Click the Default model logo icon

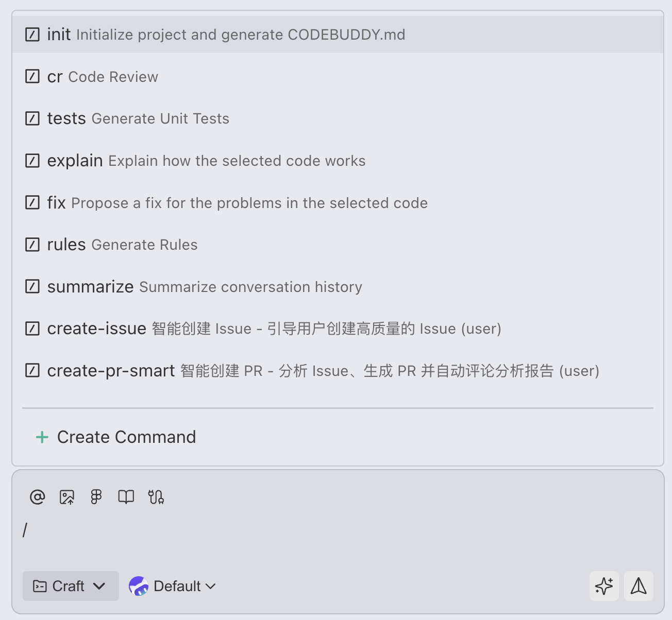tap(138, 585)
